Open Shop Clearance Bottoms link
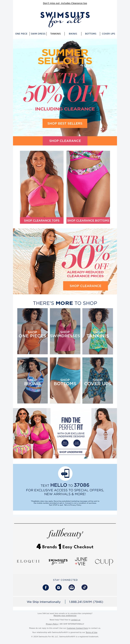Screen dimensions: 130x644 (x=88, y=220)
